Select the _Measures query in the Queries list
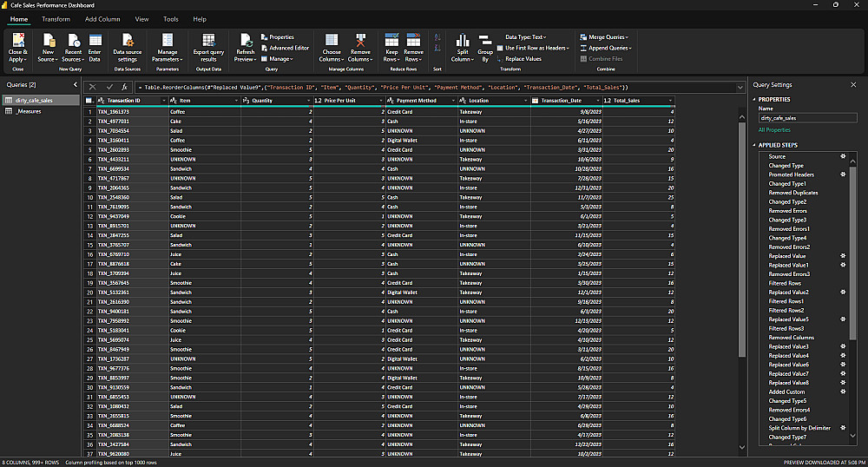 (29, 111)
